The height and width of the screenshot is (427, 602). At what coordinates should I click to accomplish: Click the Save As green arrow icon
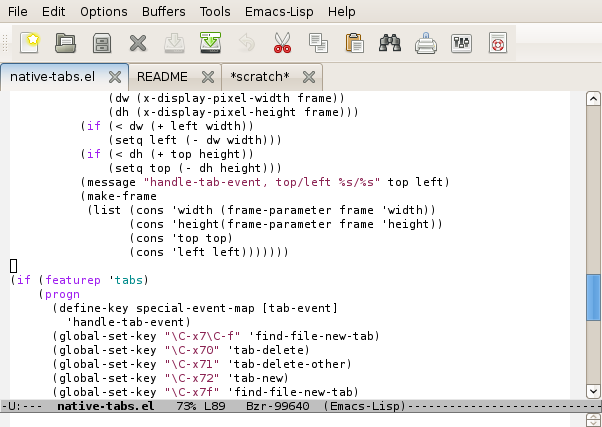pos(210,42)
